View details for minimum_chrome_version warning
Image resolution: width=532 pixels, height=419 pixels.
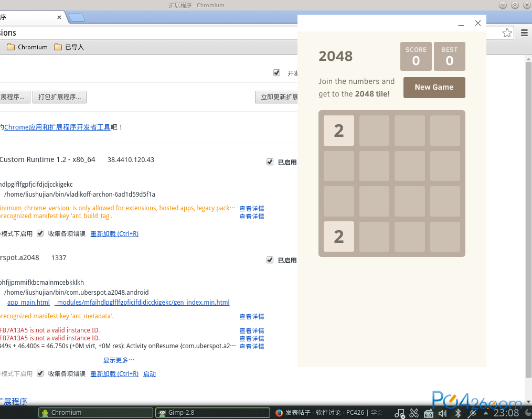point(252,209)
